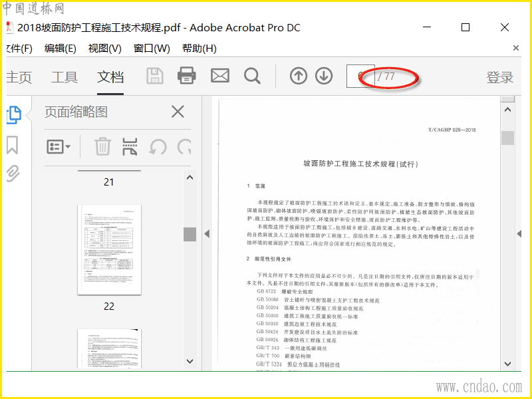
Task: Select the page 22 thumbnail
Action: pyautogui.click(x=109, y=249)
